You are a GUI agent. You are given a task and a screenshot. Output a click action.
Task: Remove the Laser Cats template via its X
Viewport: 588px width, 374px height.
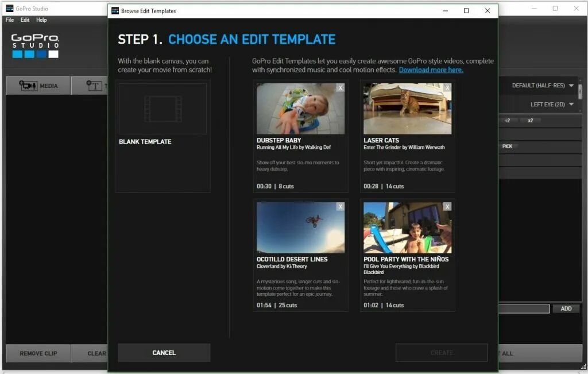click(447, 88)
